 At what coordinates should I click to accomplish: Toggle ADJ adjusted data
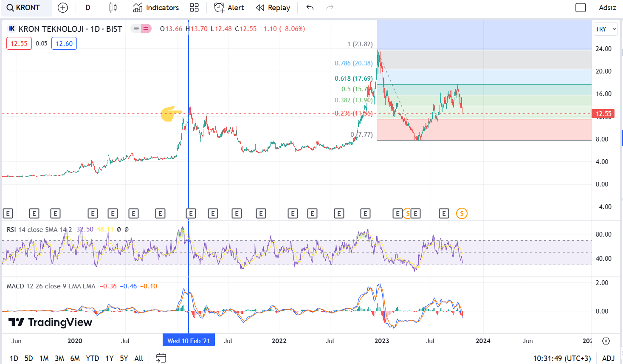[x=608, y=358]
